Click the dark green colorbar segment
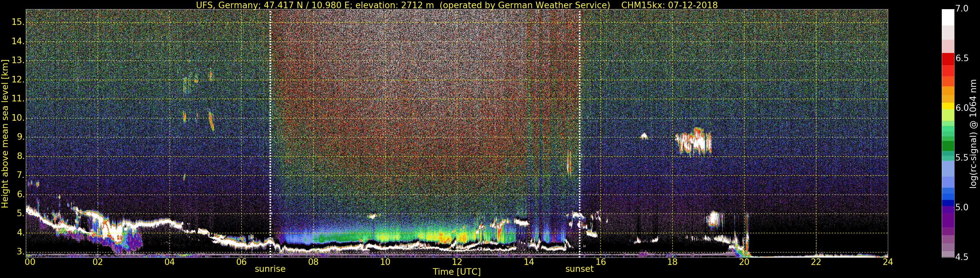 pyautogui.click(x=948, y=146)
